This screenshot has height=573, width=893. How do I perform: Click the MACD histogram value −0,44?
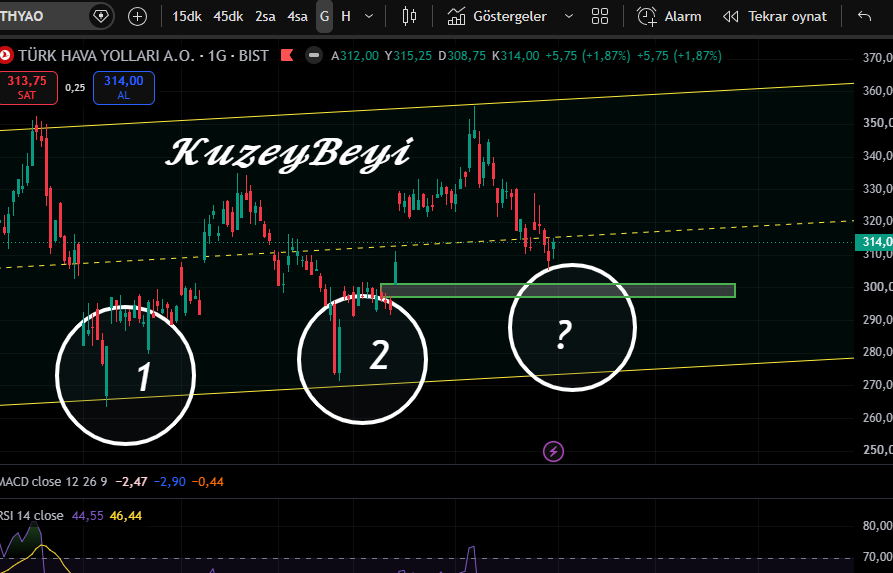click(x=207, y=482)
